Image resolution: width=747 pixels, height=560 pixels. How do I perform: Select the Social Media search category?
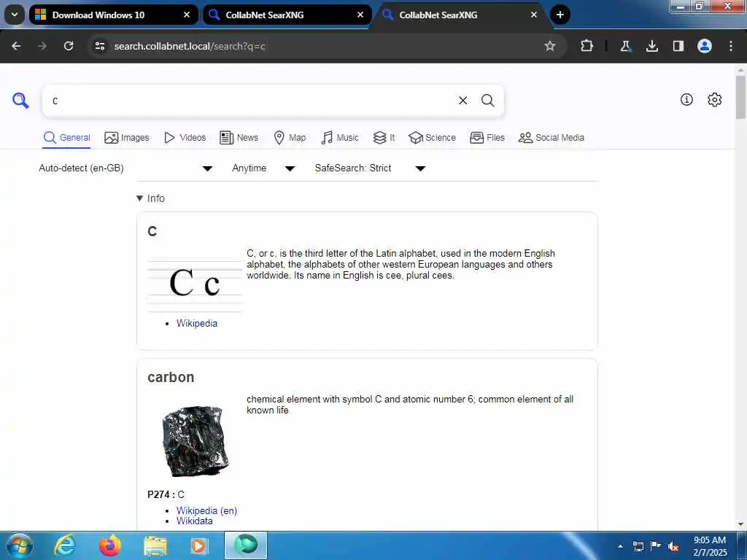pos(551,138)
